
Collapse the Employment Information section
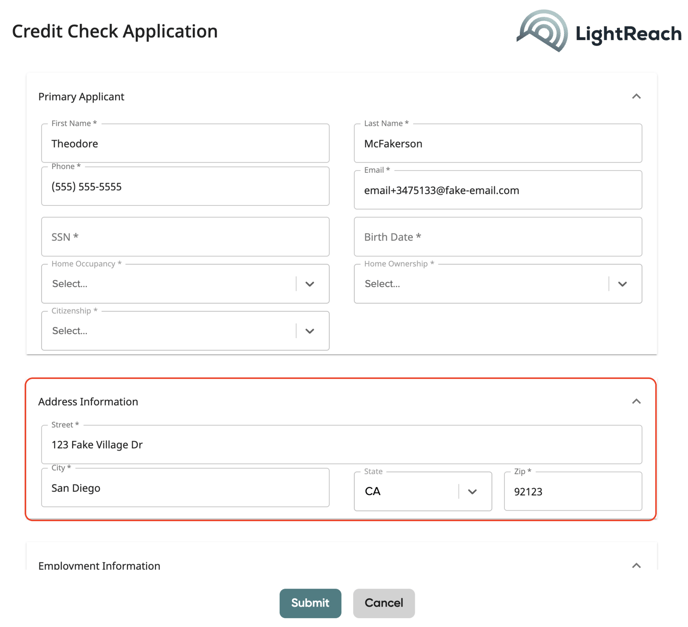pos(636,566)
